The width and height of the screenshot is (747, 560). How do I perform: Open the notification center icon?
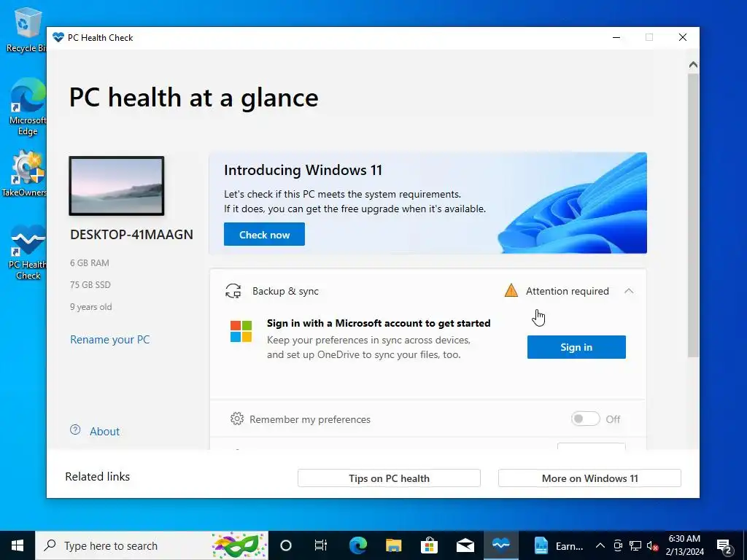coord(724,546)
